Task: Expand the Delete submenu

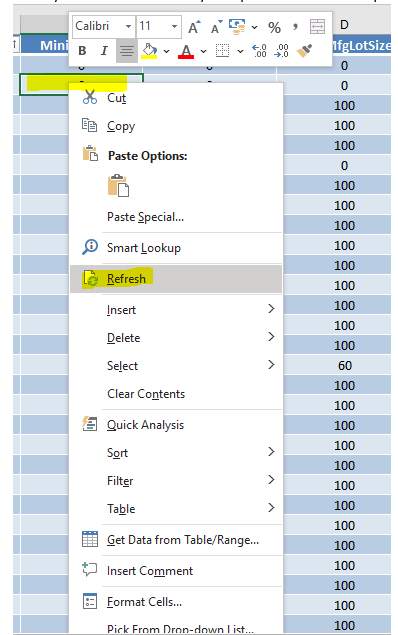Action: [176, 338]
